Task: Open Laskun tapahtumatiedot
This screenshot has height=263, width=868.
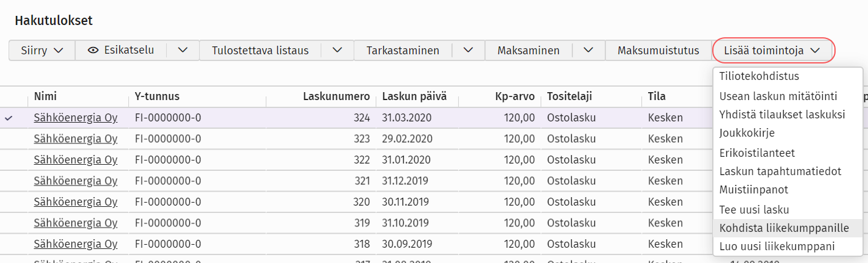Action: (x=787, y=171)
